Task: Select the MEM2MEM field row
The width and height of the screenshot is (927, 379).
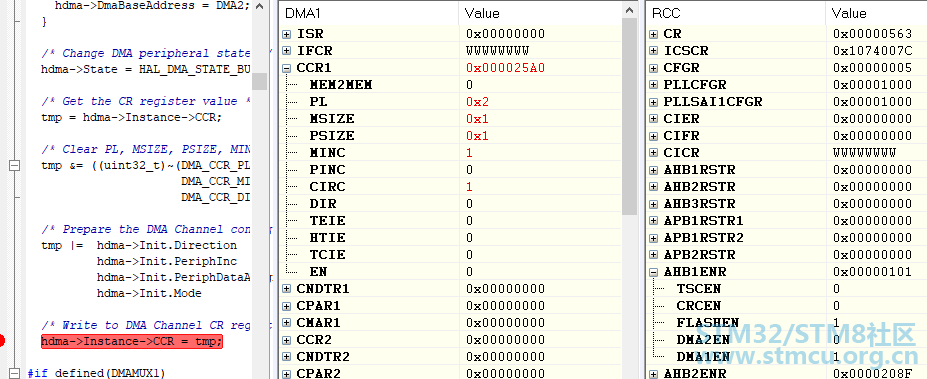Action: click(450, 85)
